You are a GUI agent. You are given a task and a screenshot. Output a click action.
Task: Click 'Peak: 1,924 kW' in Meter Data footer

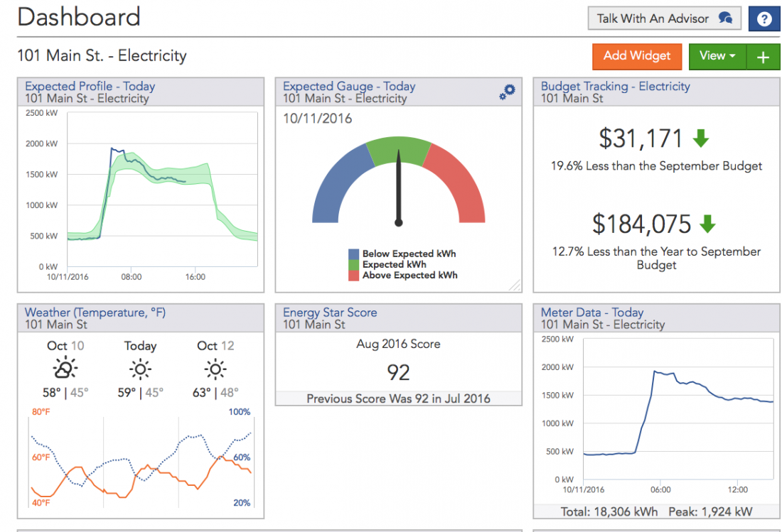point(710,511)
